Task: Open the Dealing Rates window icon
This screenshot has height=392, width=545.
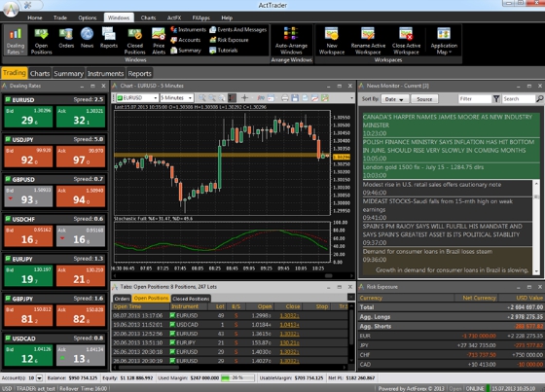Action: point(15,40)
